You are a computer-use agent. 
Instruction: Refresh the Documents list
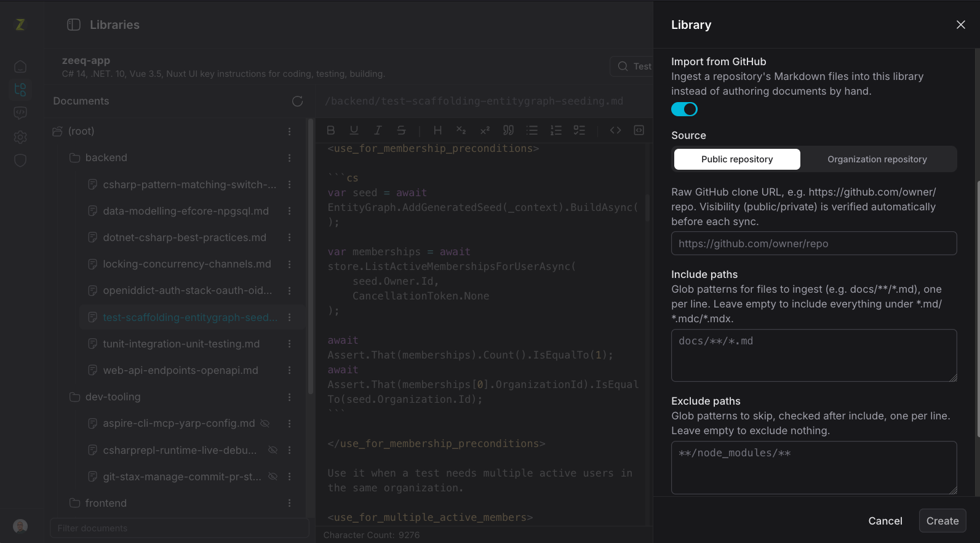tap(298, 101)
